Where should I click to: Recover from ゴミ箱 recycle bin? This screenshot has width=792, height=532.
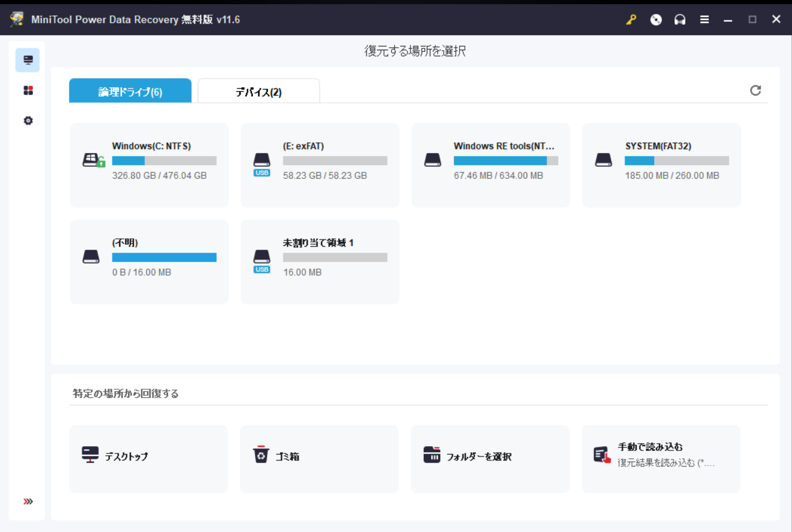[x=319, y=459]
